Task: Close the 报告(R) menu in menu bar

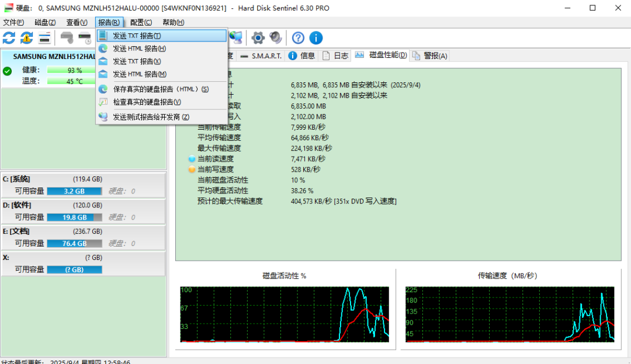Action: click(x=109, y=23)
